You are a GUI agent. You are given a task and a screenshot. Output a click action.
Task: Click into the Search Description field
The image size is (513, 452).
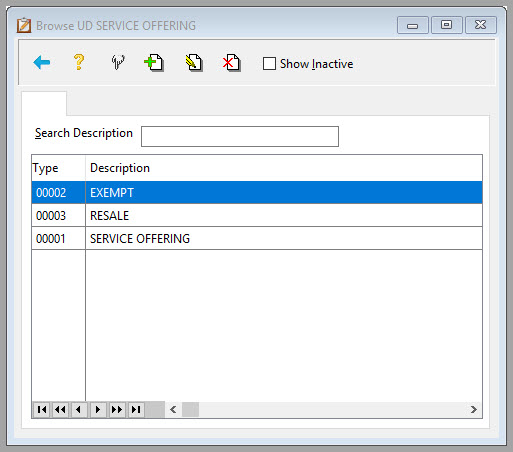click(240, 136)
